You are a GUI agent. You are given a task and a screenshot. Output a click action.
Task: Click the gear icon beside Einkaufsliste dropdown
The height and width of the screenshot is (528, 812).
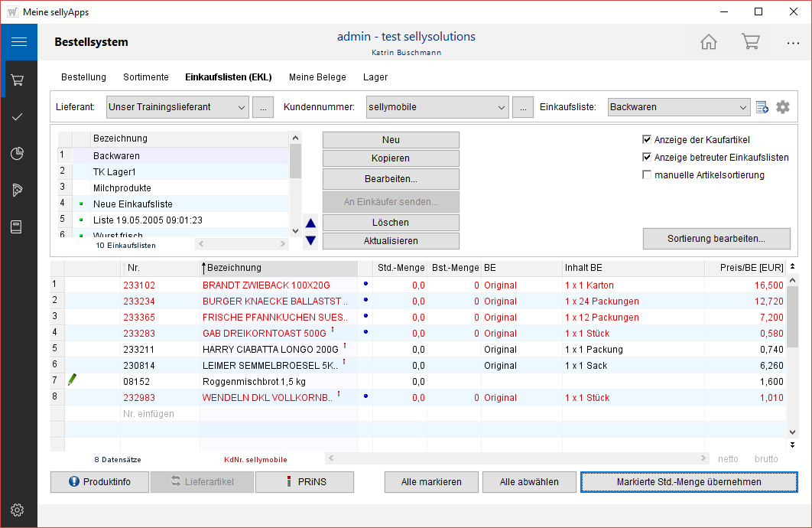[x=782, y=107]
